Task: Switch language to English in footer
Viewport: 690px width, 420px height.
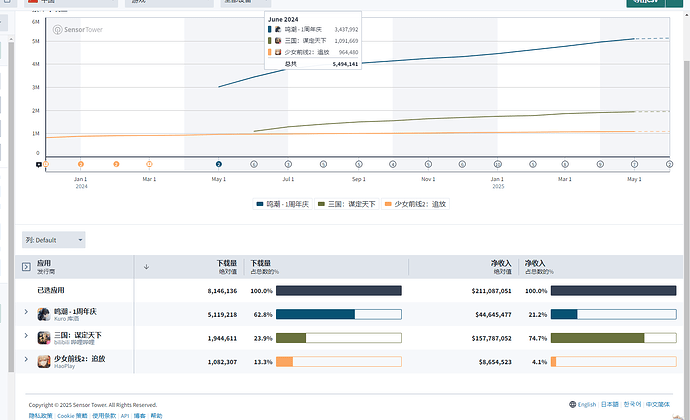Action: [x=587, y=404]
